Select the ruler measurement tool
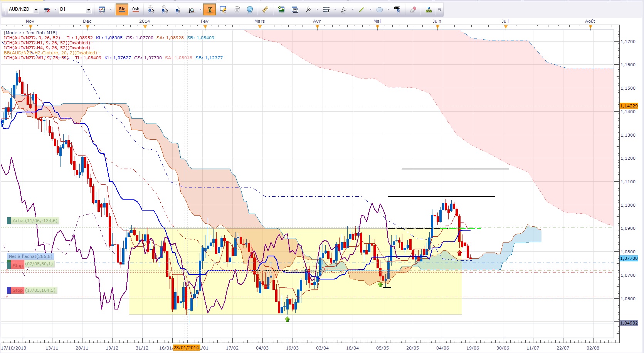This screenshot has height=353, width=644. point(266,9)
